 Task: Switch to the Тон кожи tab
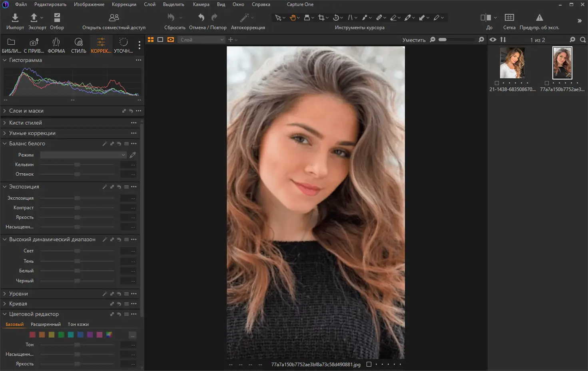(x=78, y=324)
